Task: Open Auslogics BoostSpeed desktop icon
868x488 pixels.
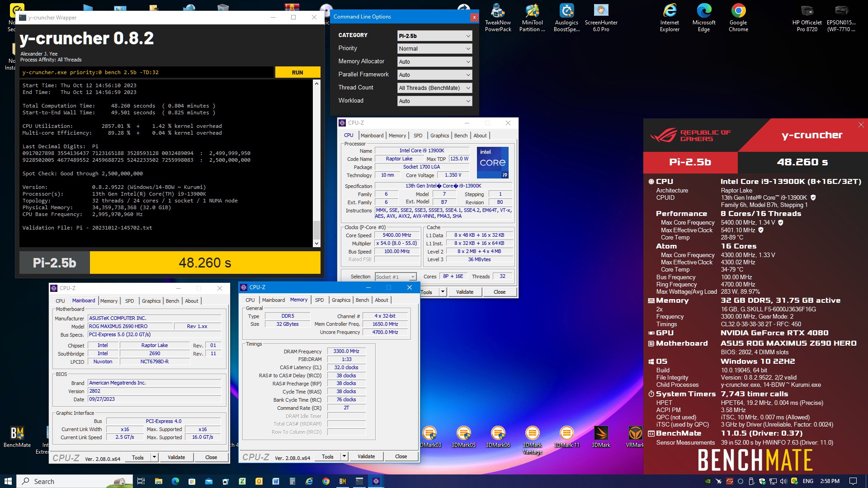Action: (566, 18)
